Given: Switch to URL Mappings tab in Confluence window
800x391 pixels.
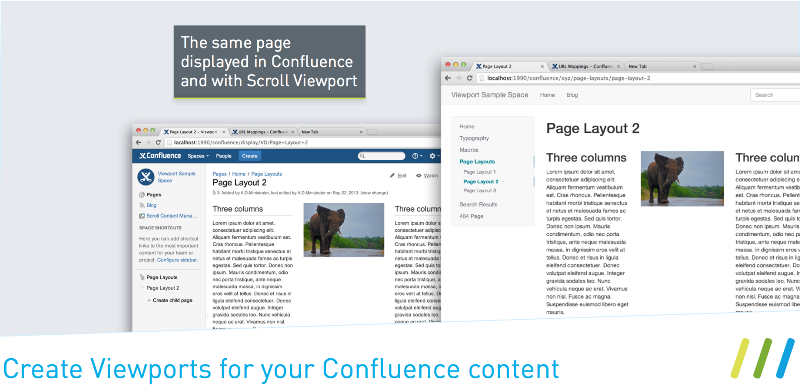Looking at the screenshot, I should point(262,132).
